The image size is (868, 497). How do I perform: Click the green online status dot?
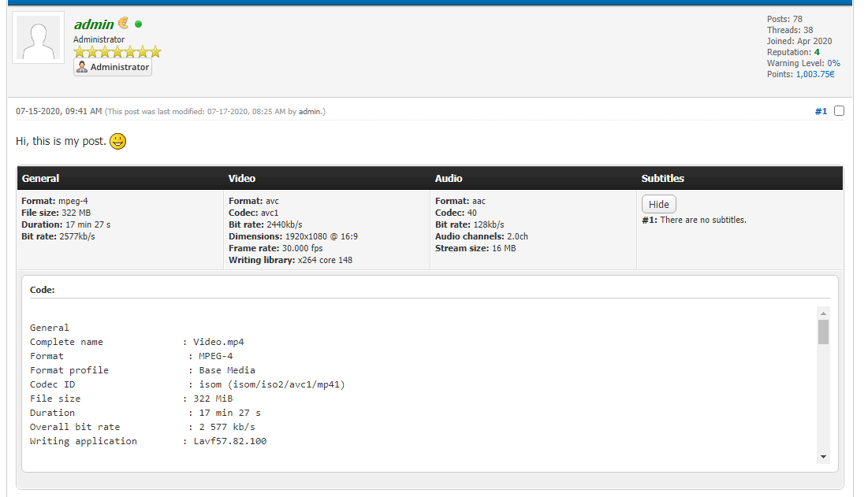point(139,24)
